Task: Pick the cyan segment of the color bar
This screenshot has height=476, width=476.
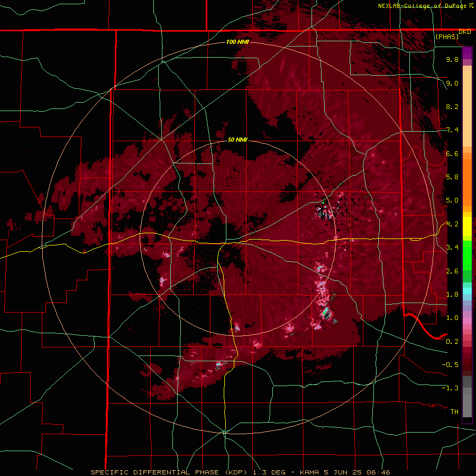Action: (467, 290)
